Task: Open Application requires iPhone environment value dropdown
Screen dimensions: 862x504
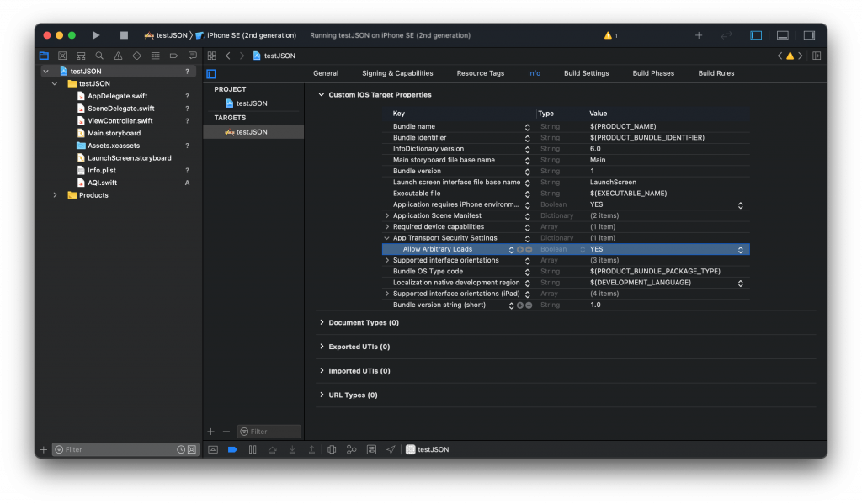Action: [x=741, y=205]
